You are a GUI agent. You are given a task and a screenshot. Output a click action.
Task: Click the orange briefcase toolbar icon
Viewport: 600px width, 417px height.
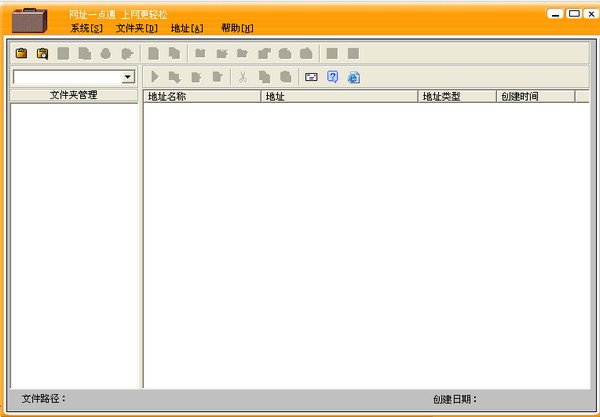21,53
